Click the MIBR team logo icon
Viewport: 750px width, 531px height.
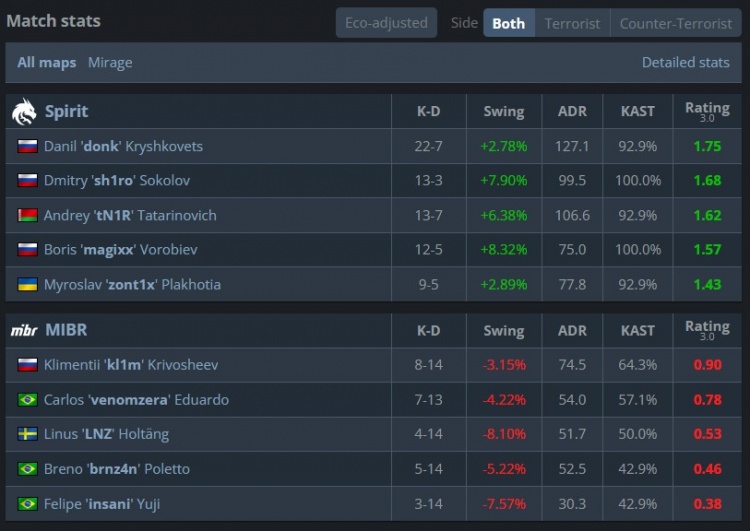[24, 330]
